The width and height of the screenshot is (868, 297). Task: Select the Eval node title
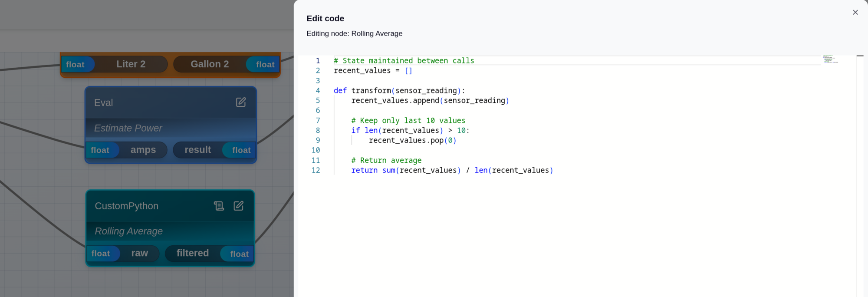click(x=103, y=102)
